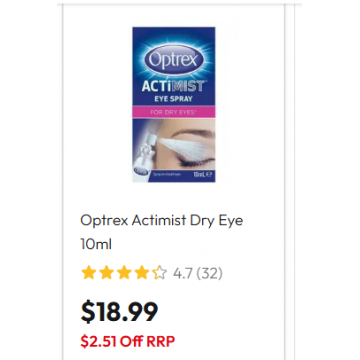Open the (32) reviews count
Image resolution: width=360 pixels, height=360 pixels.
(209, 274)
